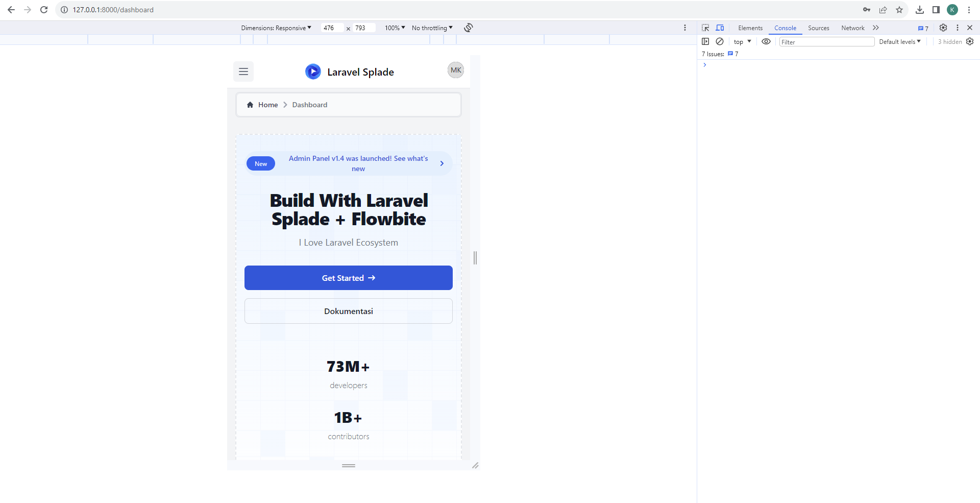This screenshot has width=980, height=503.
Task: Bookmark this page with the star
Action: (899, 10)
